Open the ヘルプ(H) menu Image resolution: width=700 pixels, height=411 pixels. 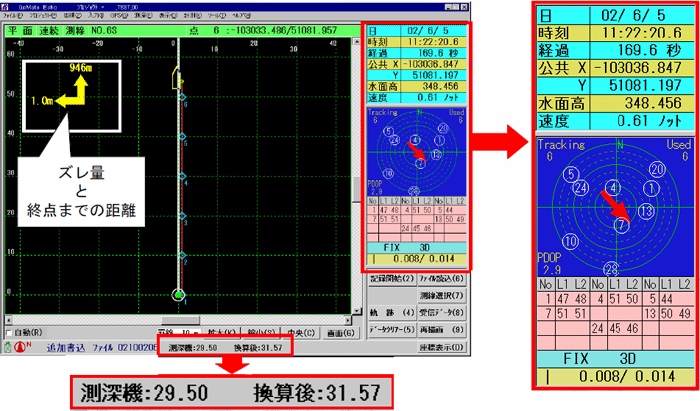242,16
